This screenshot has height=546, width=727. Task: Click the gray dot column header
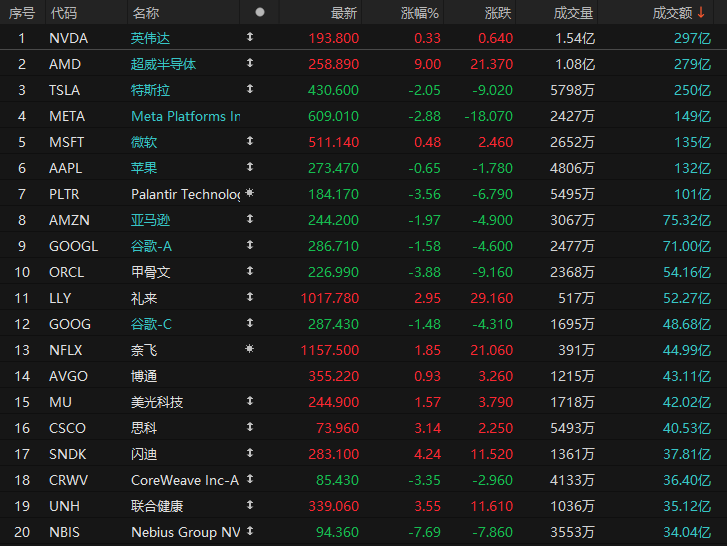coord(260,13)
